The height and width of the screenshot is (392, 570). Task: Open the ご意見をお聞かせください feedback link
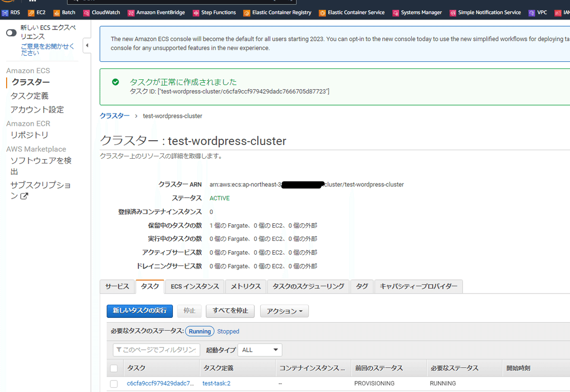click(x=47, y=49)
